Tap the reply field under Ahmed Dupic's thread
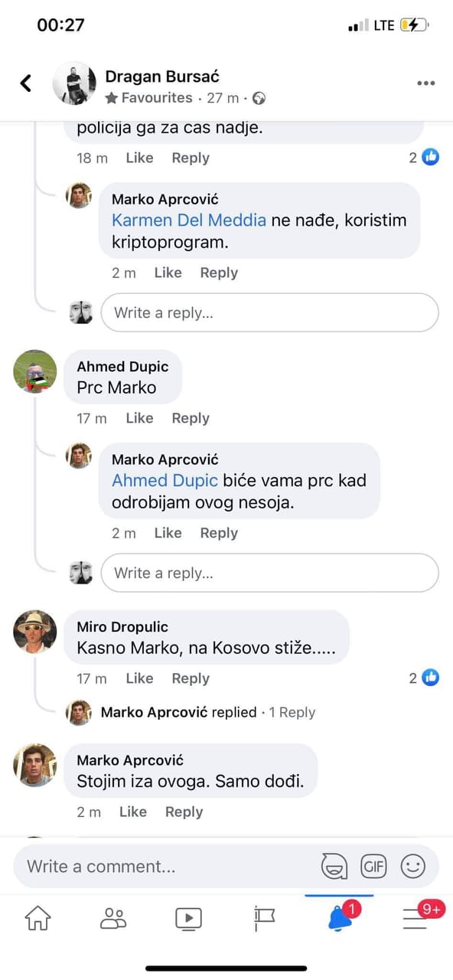Screen dimensions: 453x980 [x=270, y=573]
